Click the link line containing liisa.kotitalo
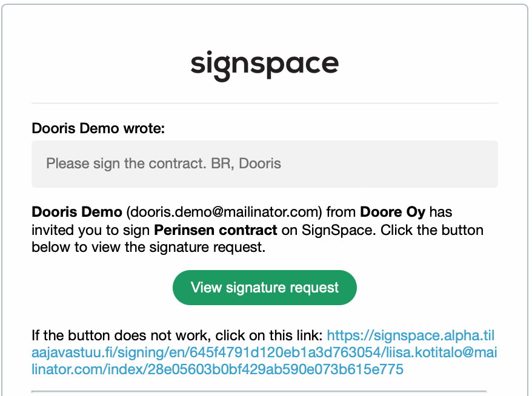The height and width of the screenshot is (396, 532). point(264,352)
